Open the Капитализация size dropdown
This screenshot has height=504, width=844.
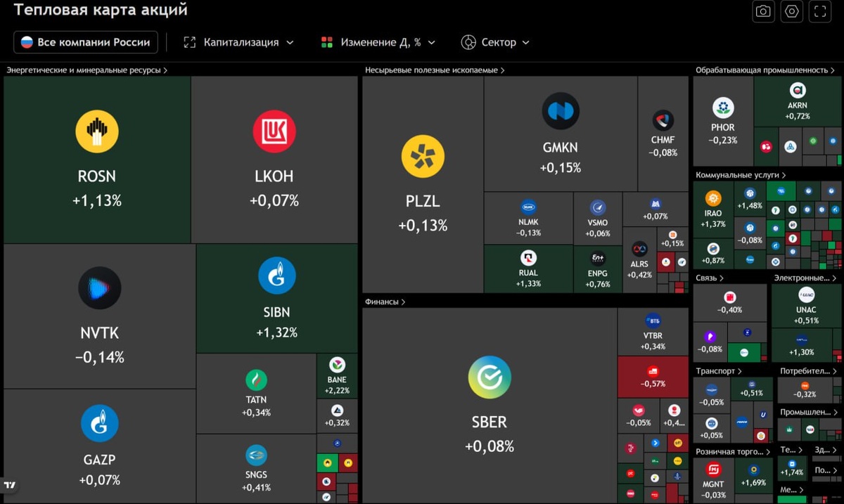[x=239, y=42]
